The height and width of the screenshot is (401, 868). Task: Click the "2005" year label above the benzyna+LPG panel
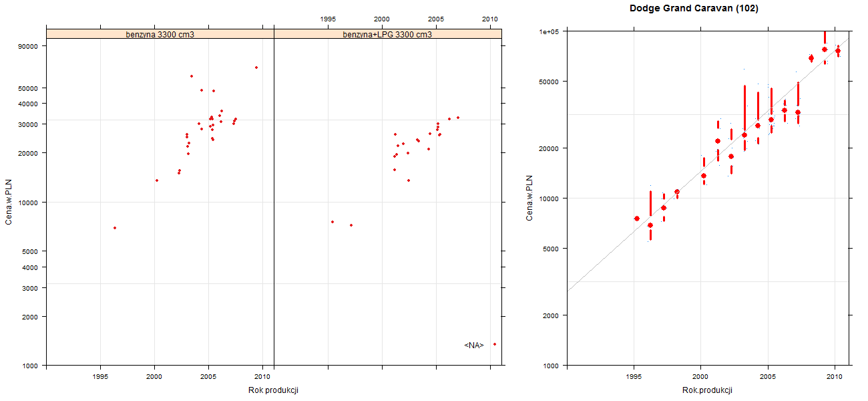click(436, 19)
